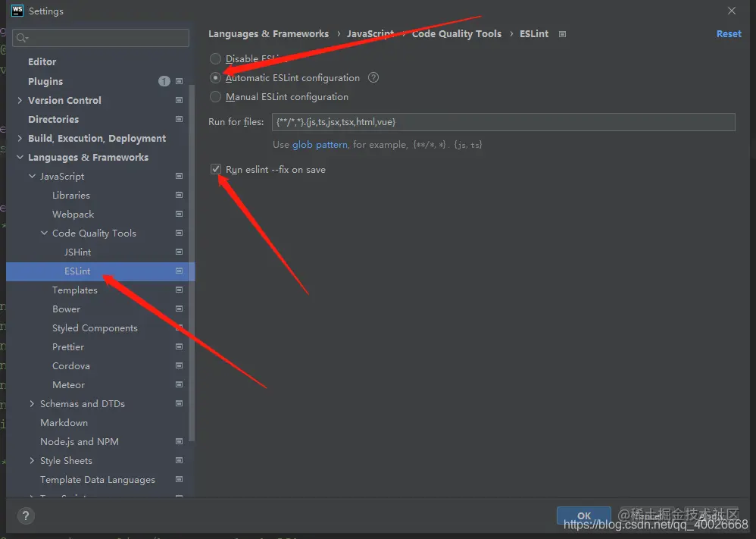Close the Settings dialog

pos(732,11)
